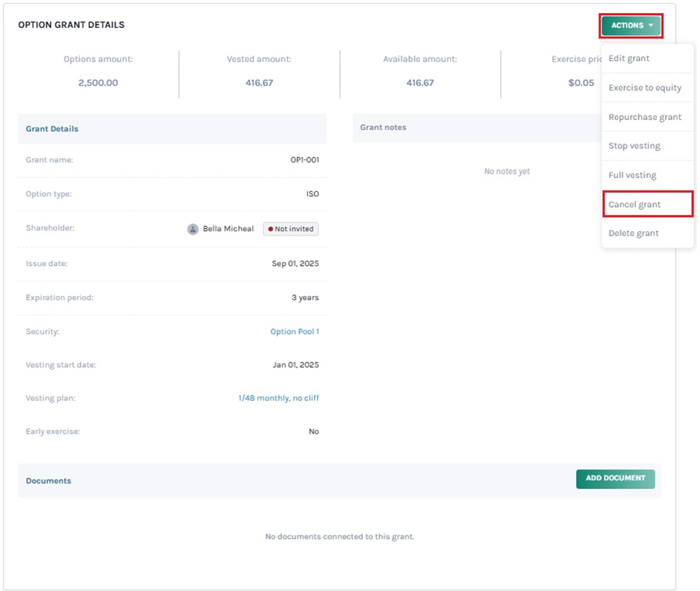Viewport: 700px width, 591px height.
Task: Click the Exercise price $0.05 value
Action: click(x=581, y=83)
